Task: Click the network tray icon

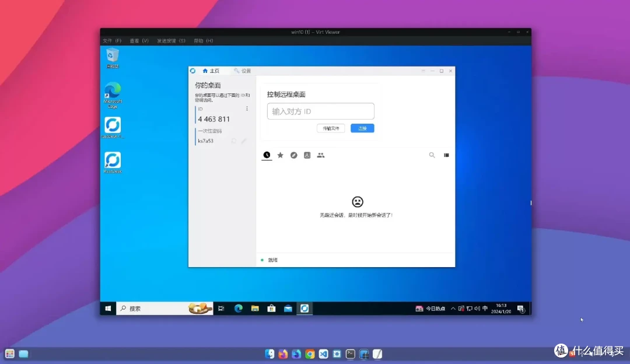Action: (469, 309)
